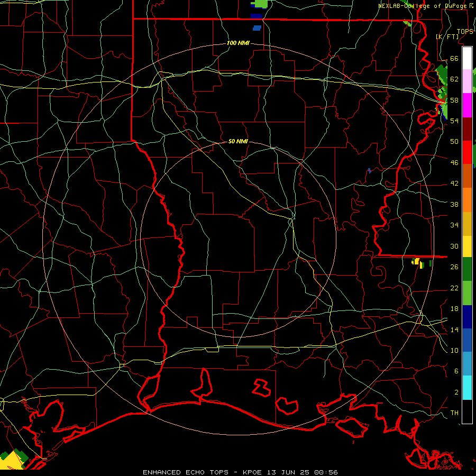Click the "34" legend value
Screen dimensions: 476x476
pos(454,225)
